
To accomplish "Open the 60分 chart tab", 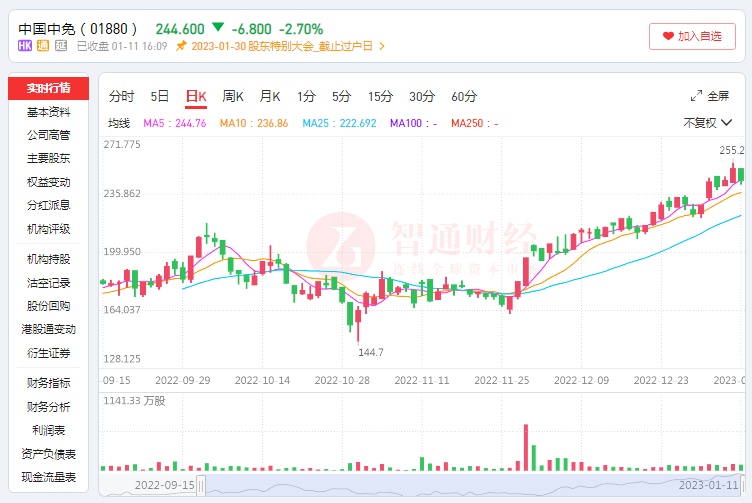I will (x=464, y=96).
